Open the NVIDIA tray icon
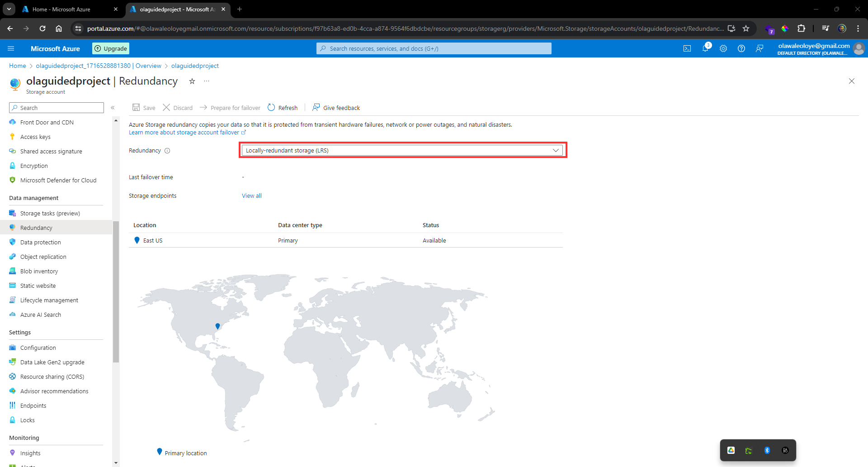 [x=749, y=450]
